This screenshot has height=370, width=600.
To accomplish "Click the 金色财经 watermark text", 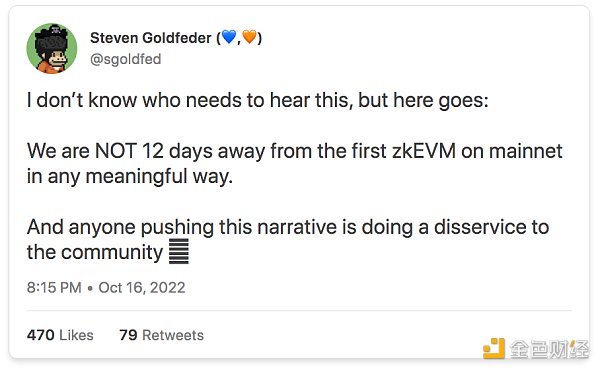I will (x=549, y=349).
